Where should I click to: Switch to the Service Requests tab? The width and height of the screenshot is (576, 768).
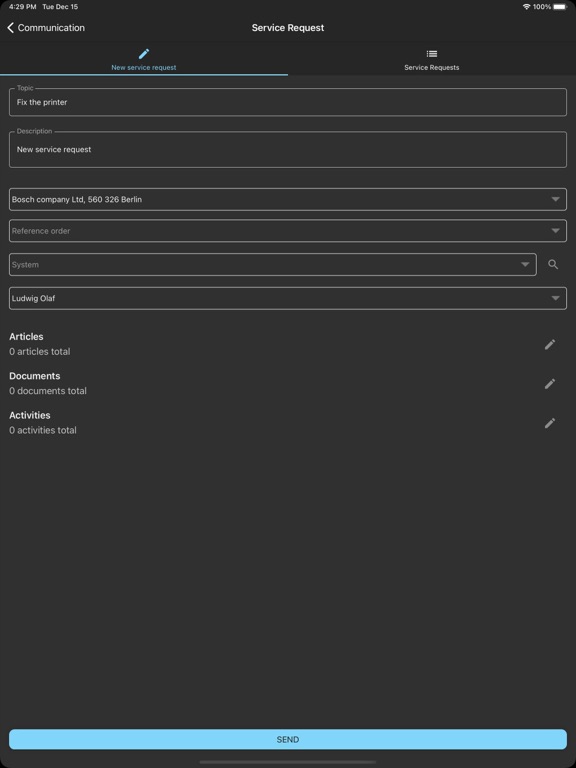click(x=432, y=60)
